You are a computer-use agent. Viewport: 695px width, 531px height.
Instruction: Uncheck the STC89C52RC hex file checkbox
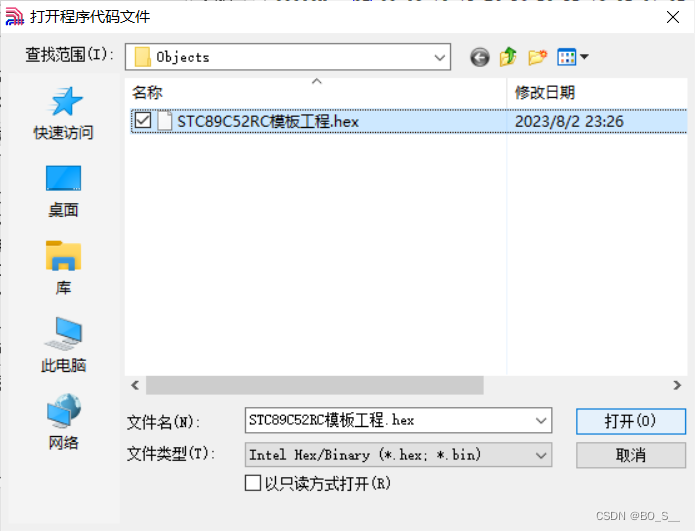tap(143, 121)
